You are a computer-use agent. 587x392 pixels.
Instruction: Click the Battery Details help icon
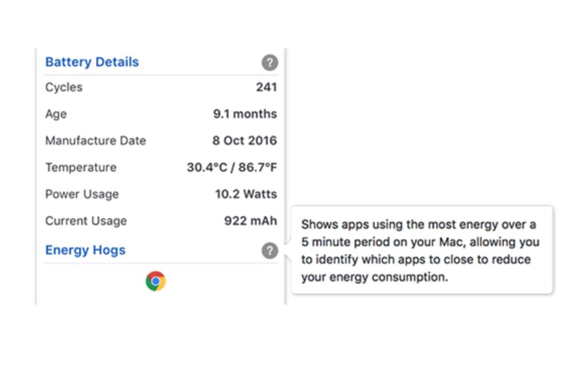pyautogui.click(x=269, y=62)
